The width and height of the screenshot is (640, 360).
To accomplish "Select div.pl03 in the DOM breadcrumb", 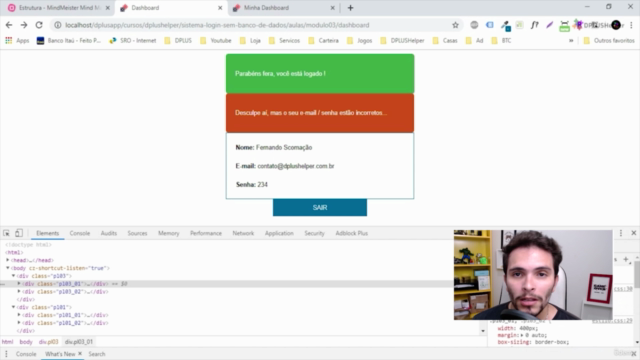I will (49, 342).
